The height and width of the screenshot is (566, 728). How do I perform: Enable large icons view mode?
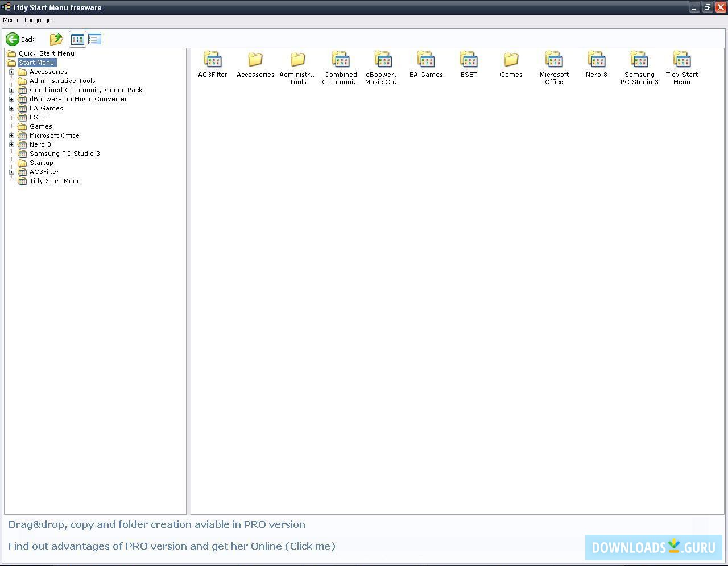tap(77, 39)
